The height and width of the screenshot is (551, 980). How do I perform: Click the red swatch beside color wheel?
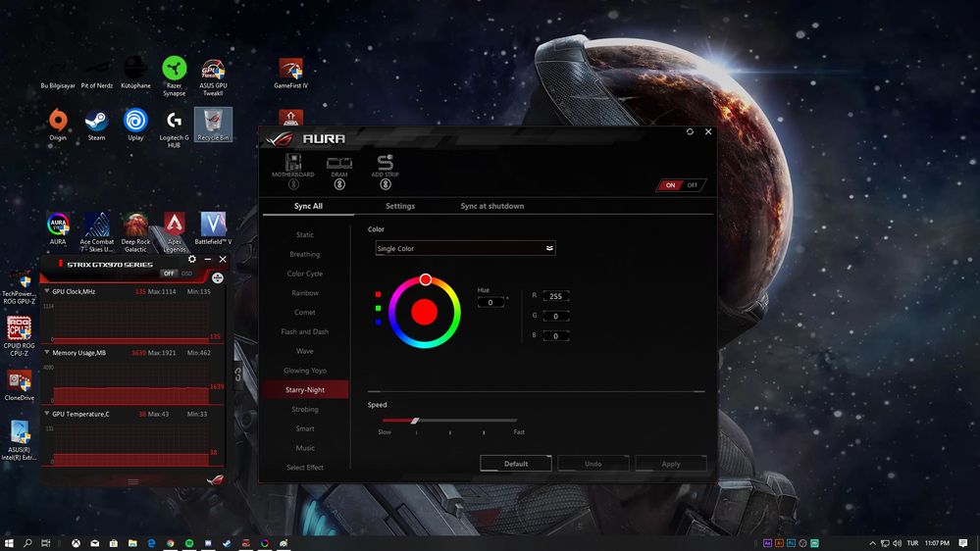tap(378, 294)
